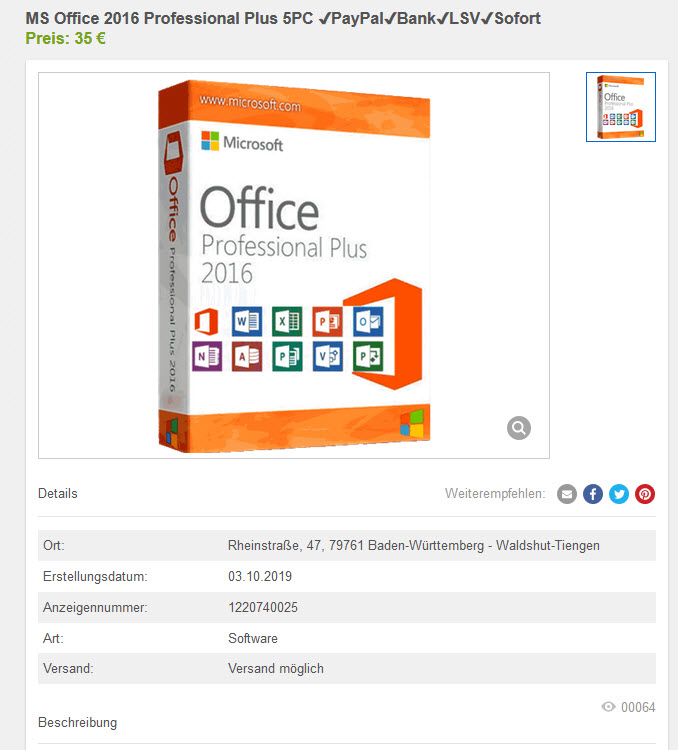Screen dimensions: 678x750
Task: Click the OneNote icon on product box
Action: tap(207, 356)
